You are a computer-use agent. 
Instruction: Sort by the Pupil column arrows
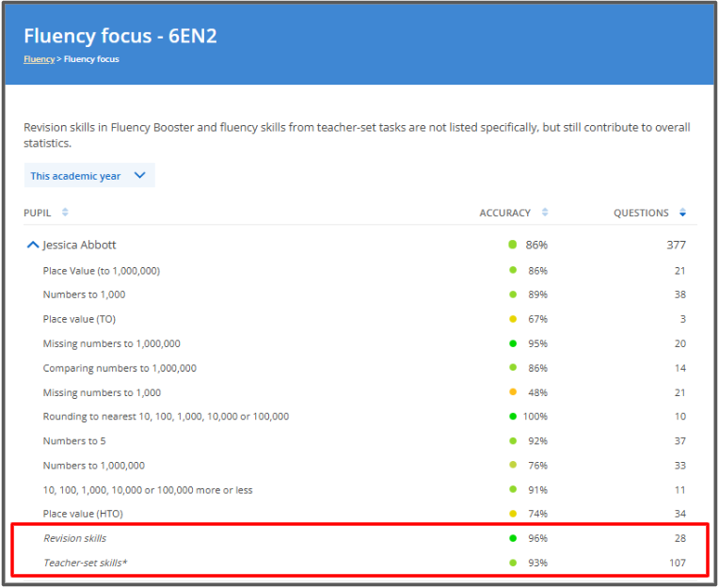click(x=65, y=213)
